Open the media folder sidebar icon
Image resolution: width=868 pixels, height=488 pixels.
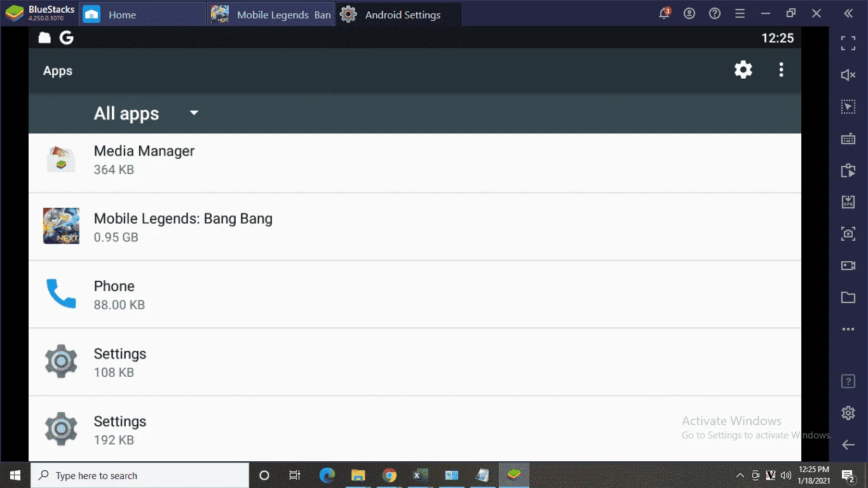click(848, 297)
